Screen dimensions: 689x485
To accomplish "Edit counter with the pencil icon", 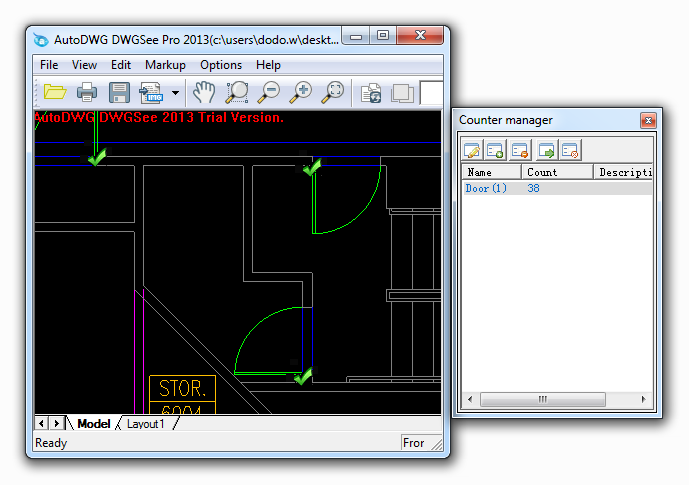I will (472, 151).
